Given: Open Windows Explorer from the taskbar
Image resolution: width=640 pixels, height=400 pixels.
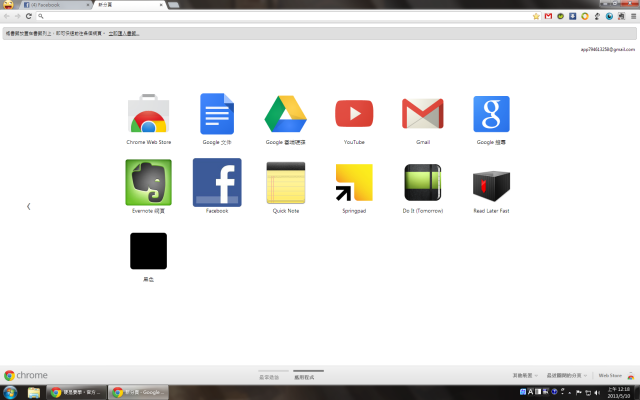Looking at the screenshot, I should [34, 393].
